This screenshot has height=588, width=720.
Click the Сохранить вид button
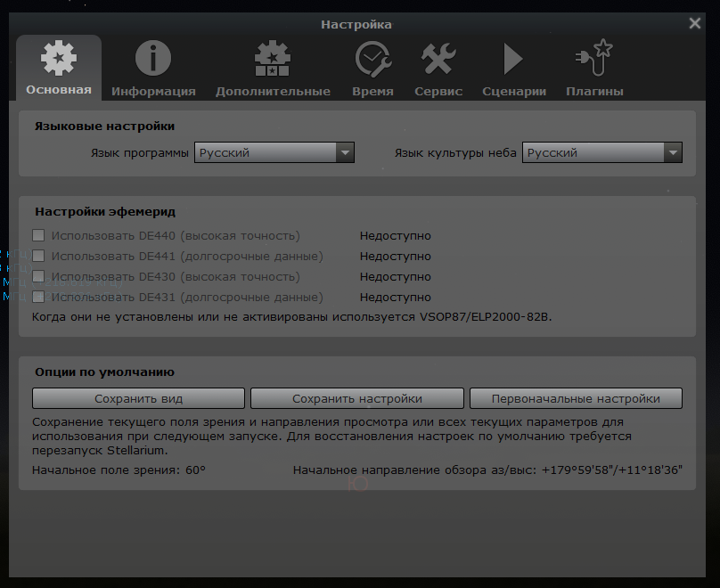pyautogui.click(x=138, y=398)
